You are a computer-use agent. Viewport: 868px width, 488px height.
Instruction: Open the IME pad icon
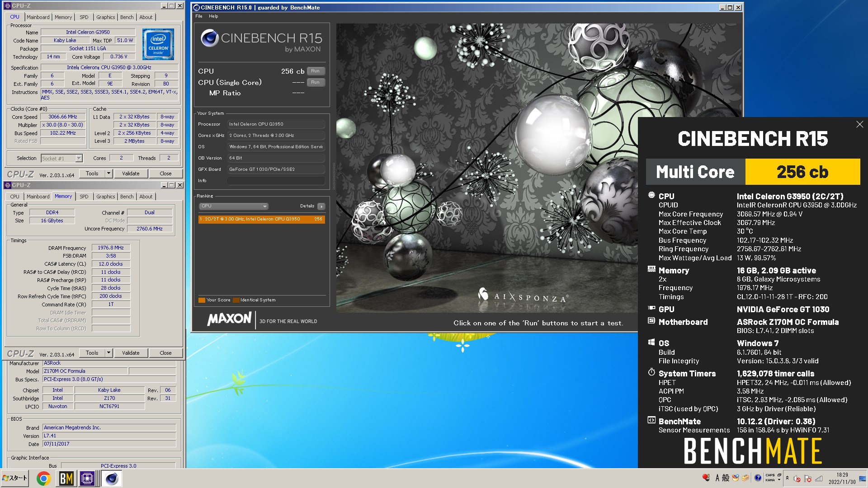click(x=736, y=478)
